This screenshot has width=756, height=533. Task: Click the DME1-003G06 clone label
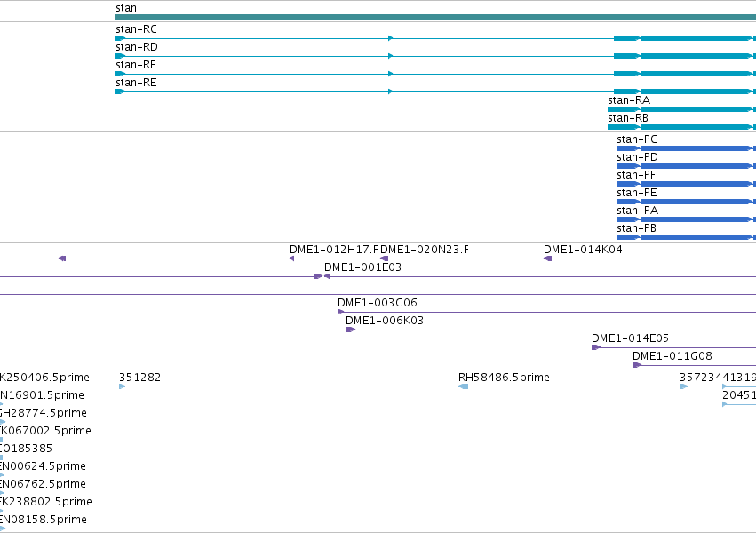377,303
